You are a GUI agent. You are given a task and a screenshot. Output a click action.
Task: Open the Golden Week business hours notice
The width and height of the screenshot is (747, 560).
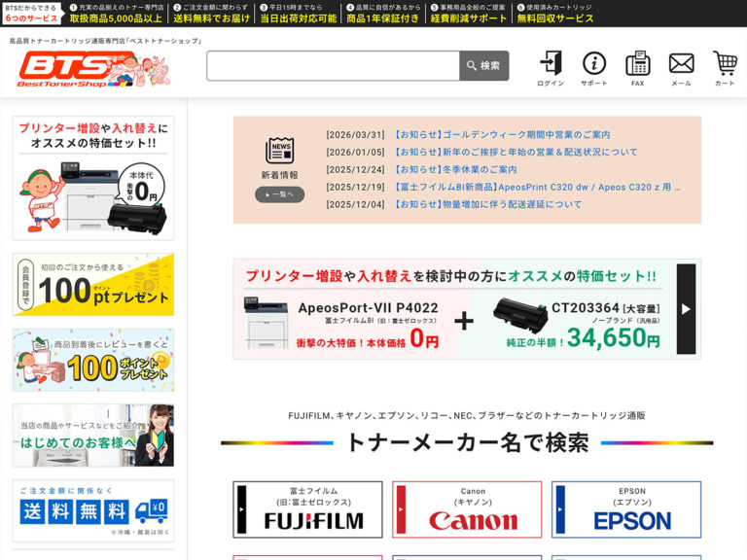pyautogui.click(x=502, y=135)
